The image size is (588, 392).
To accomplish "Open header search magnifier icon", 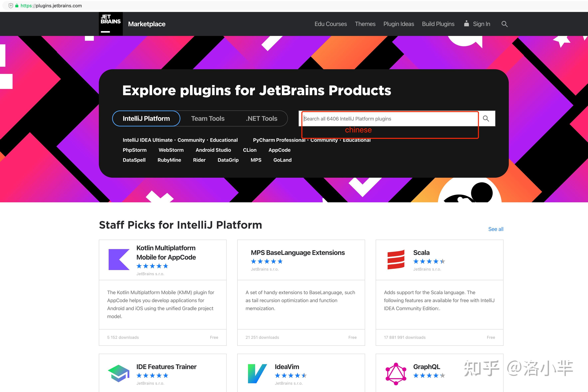I will pyautogui.click(x=504, y=24).
